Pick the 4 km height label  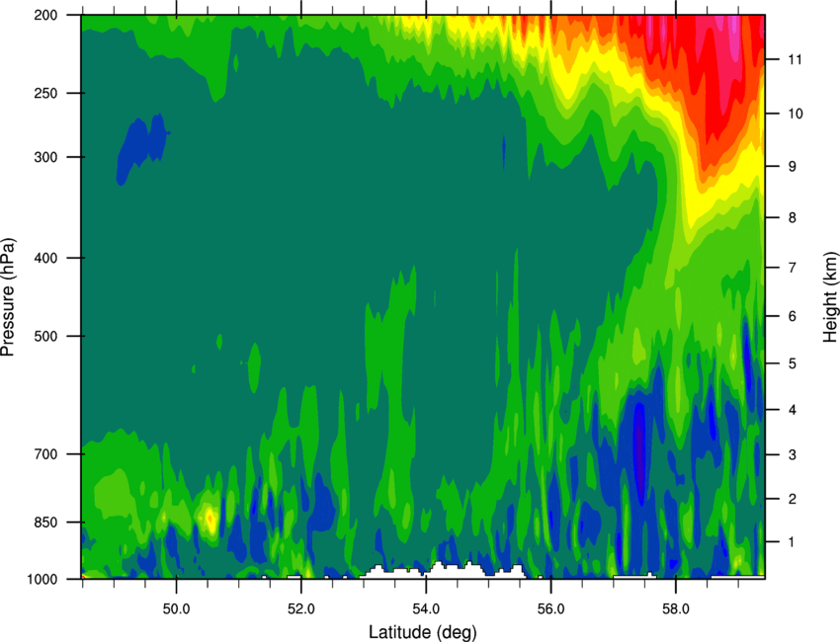(792, 410)
